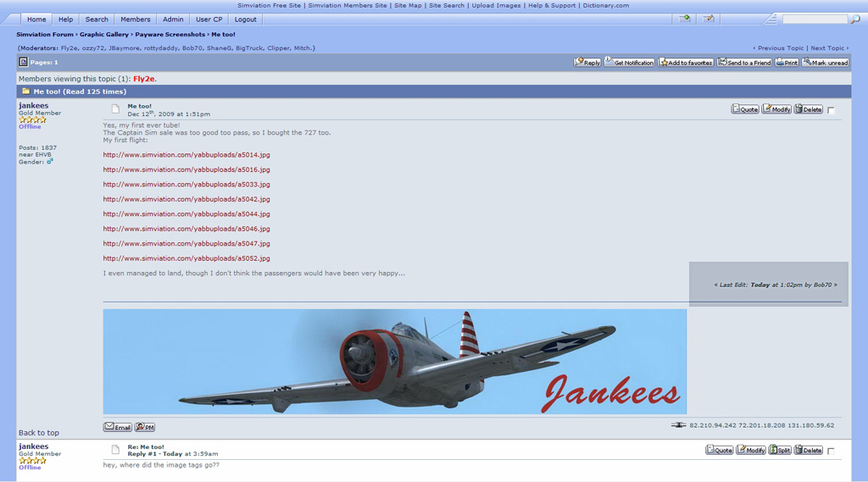The width and height of the screenshot is (868, 482).
Task: Click jankees username on first post
Action: (33, 105)
